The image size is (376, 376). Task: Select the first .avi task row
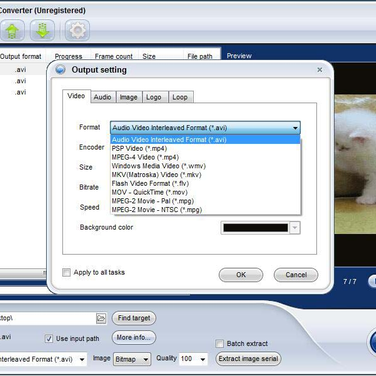(x=23, y=70)
